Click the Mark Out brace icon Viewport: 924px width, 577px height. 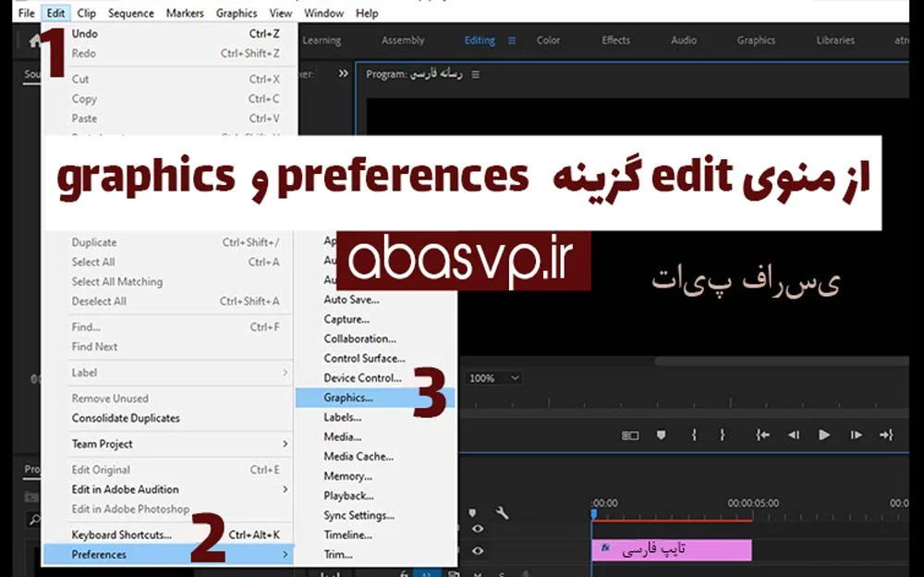tap(722, 435)
